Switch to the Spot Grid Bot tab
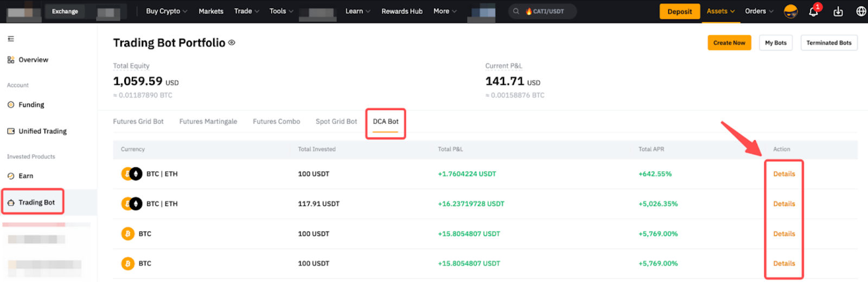 click(x=336, y=122)
